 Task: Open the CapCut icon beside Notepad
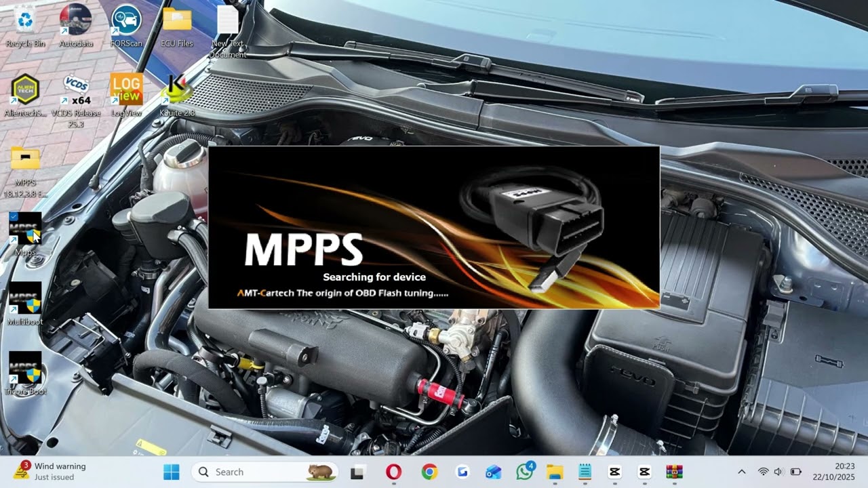(x=614, y=472)
